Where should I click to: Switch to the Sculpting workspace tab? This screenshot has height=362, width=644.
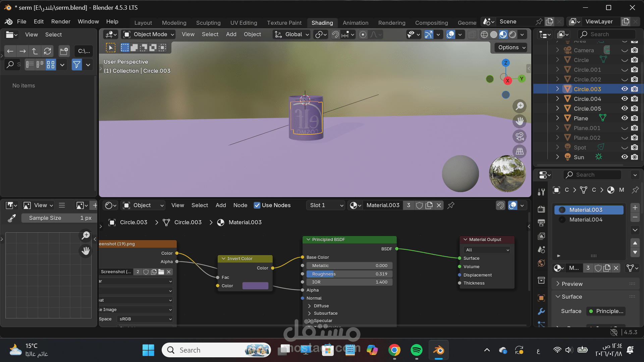pos(208,22)
